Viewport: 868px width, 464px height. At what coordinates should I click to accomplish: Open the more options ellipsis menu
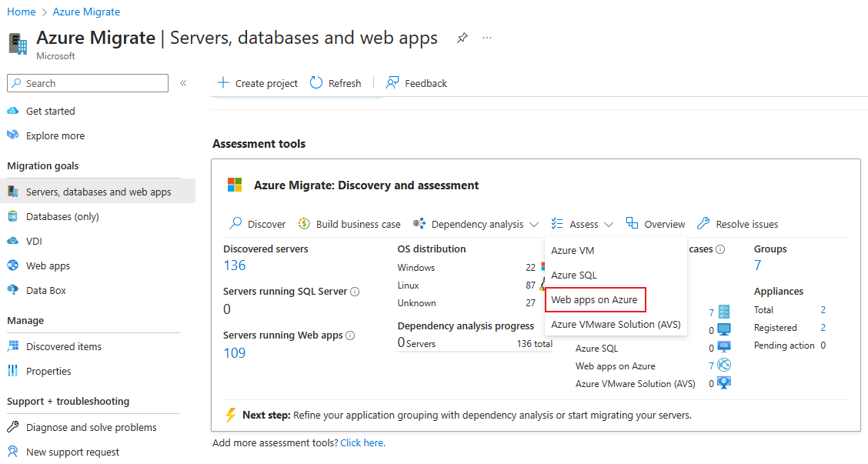coord(487,38)
